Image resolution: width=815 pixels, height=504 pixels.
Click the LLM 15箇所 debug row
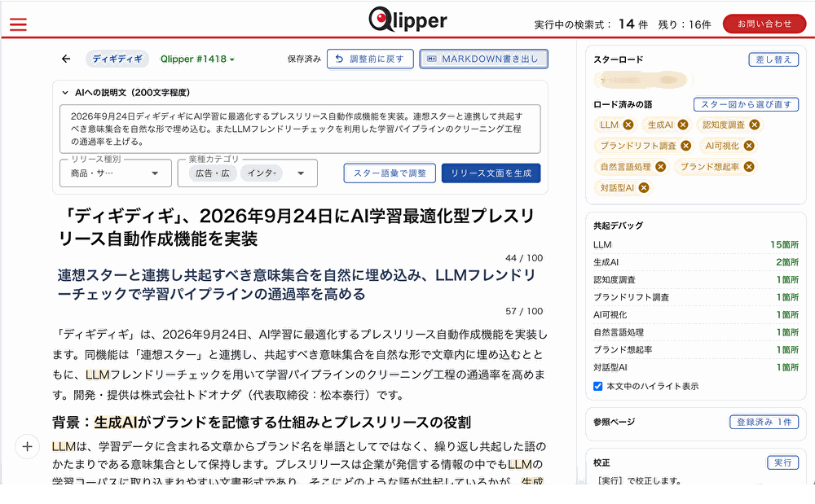pos(696,244)
